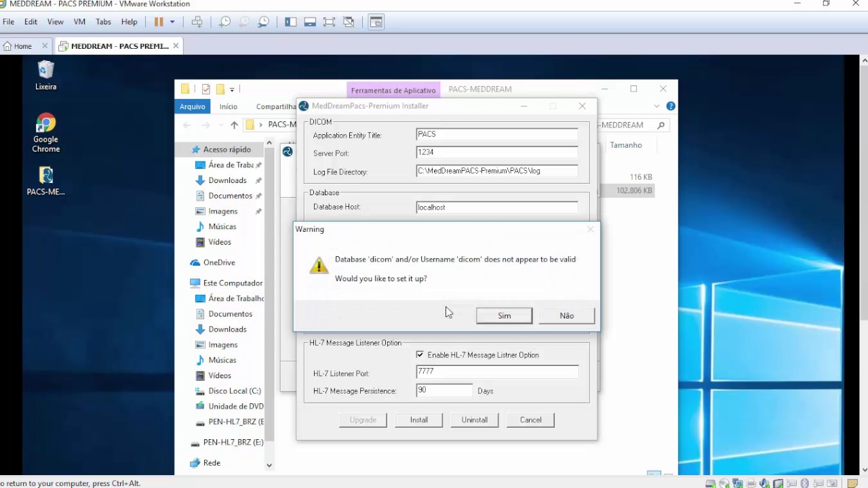Open the VMware Tabs menu
The image size is (868, 488).
click(103, 22)
